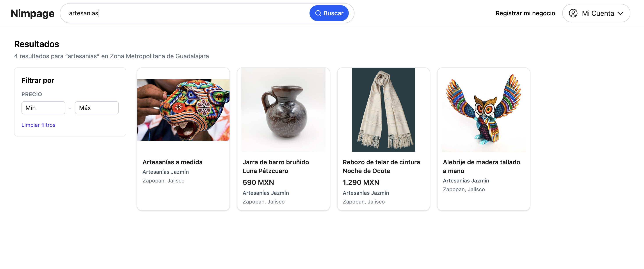Click Artesanías Jazmín under the alebrije
Viewport: 644px width, 269px height.
(466, 181)
